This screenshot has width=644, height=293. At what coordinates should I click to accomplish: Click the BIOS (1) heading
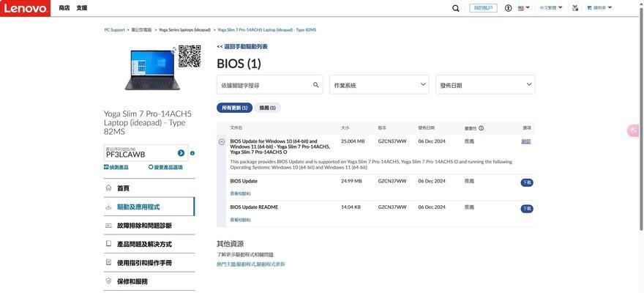239,64
